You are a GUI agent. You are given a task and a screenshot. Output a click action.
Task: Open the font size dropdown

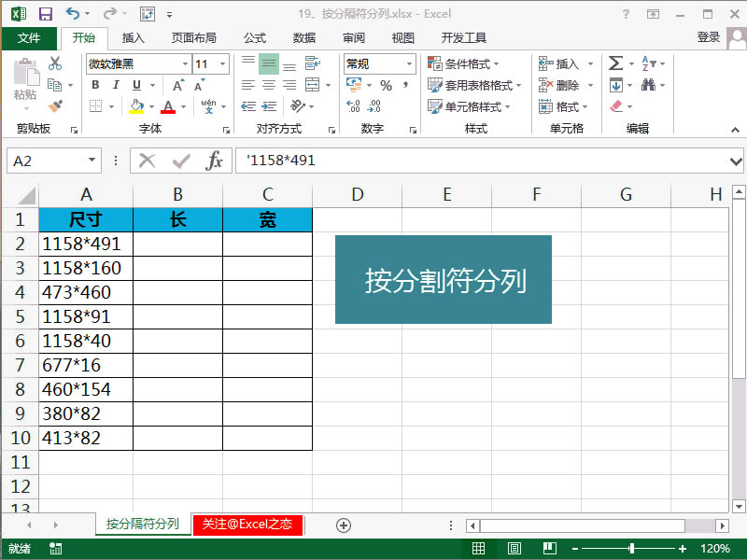(220, 65)
